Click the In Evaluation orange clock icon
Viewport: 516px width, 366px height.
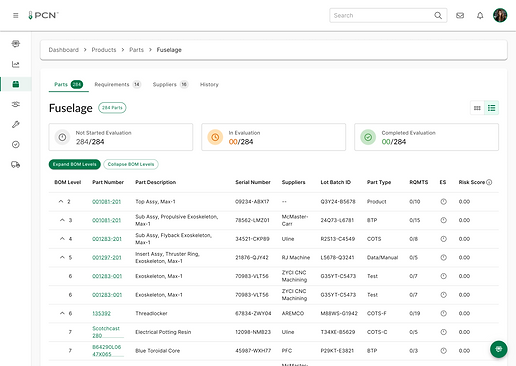point(215,137)
